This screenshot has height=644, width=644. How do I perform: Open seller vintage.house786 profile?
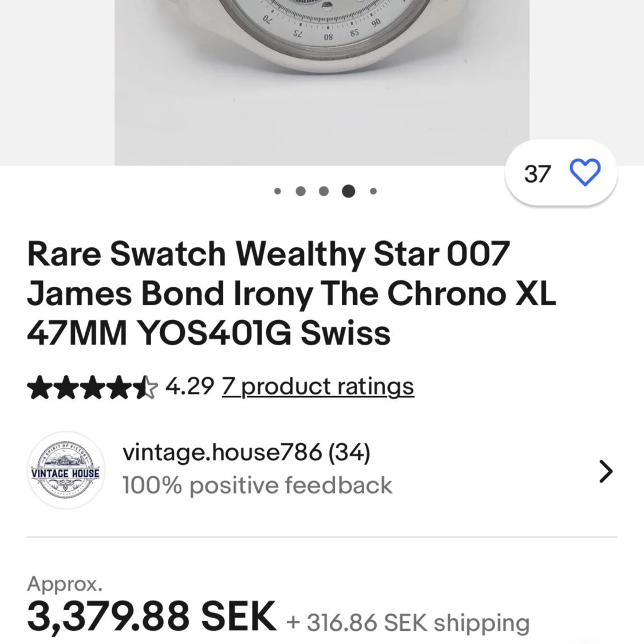[246, 452]
